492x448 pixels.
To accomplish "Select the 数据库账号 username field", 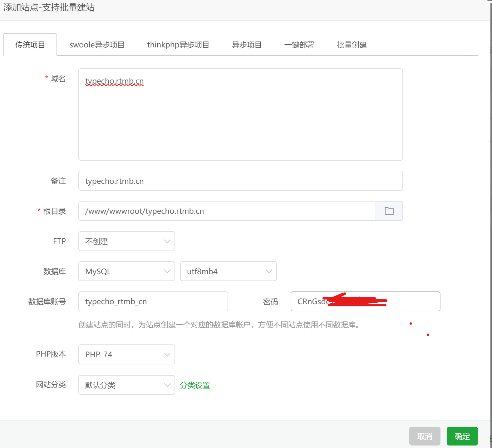I will (153, 301).
